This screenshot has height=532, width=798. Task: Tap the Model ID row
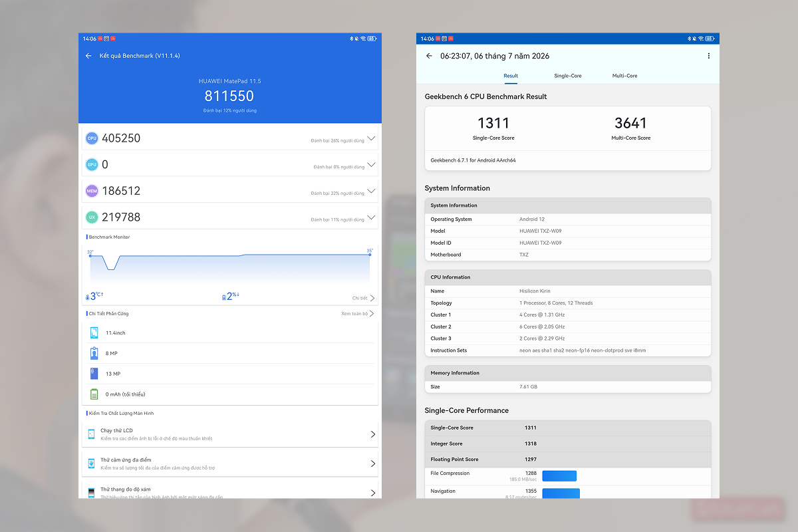(x=568, y=243)
